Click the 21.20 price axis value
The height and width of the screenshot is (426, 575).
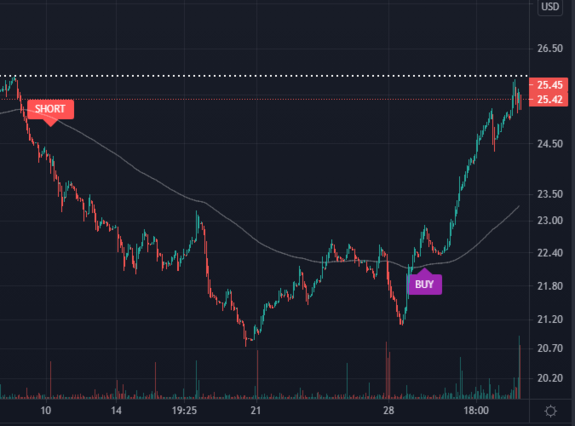[550, 319]
